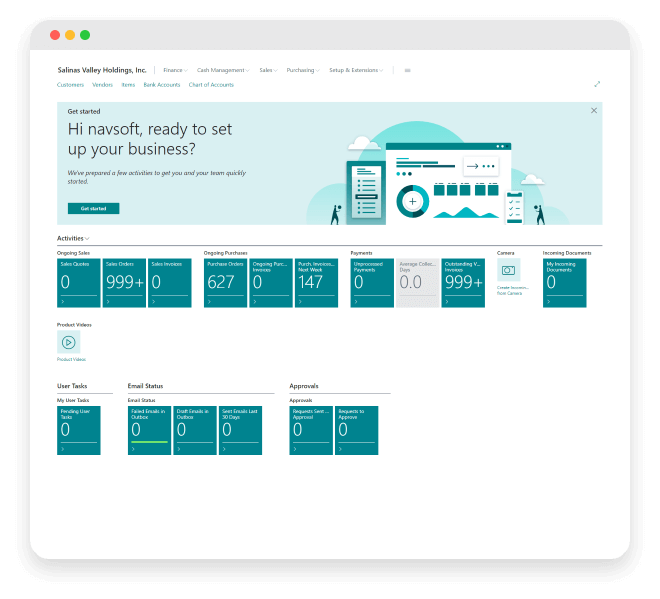Click the Ongoing Purchases group label
The image size is (660, 599).
(x=226, y=253)
